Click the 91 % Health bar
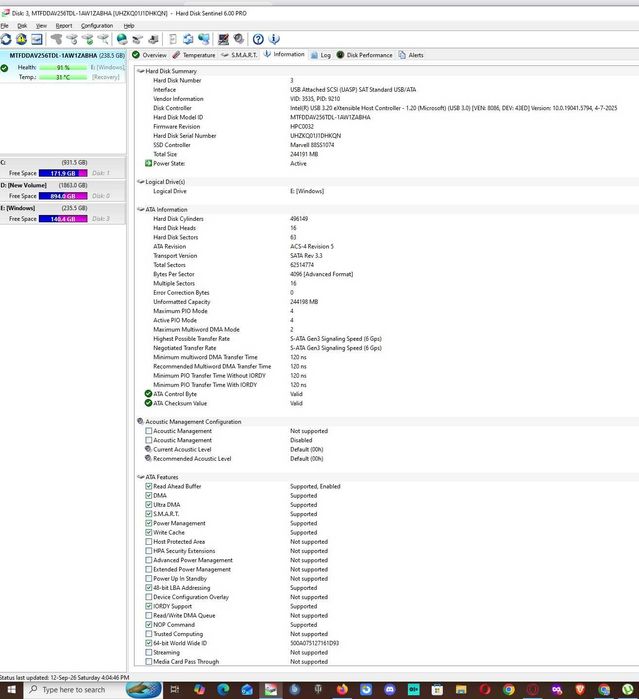Viewport: 639px width, 699px height. [x=63, y=68]
